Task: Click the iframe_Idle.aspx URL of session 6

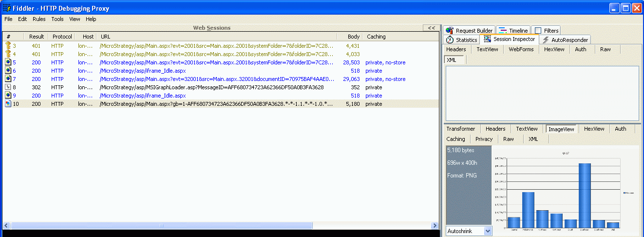Action: [143, 71]
